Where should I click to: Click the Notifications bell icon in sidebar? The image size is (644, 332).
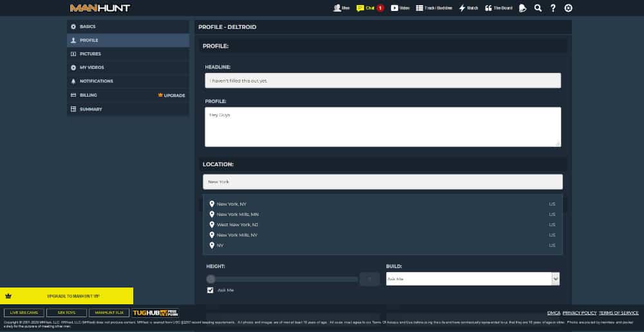point(73,81)
